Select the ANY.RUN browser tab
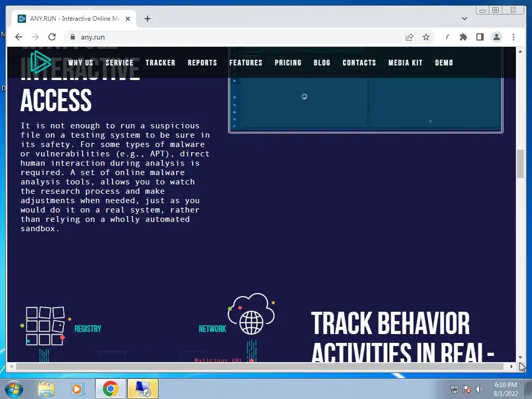Viewport: 532px width, 399px height. pyautogui.click(x=74, y=19)
